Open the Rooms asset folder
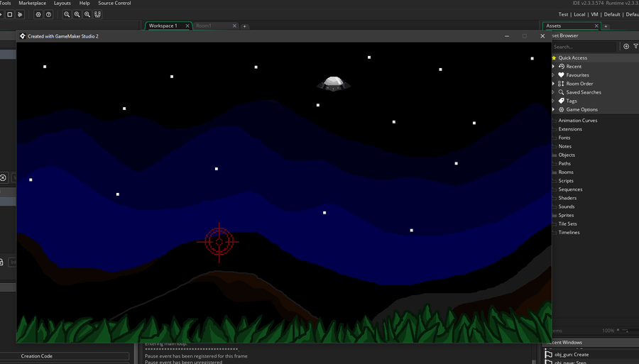 (566, 172)
